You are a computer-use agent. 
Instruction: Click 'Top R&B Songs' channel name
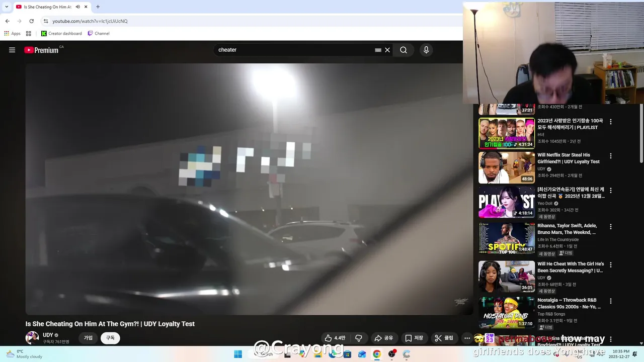551,314
